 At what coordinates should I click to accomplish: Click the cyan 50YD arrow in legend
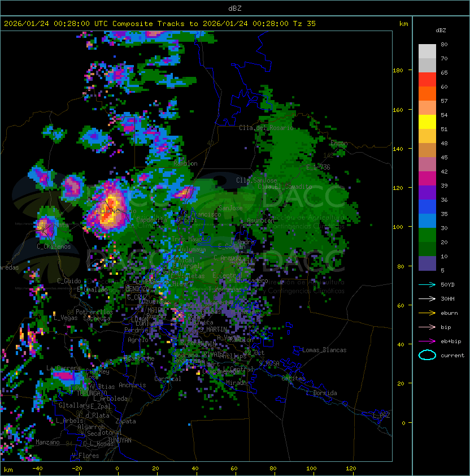tap(427, 284)
